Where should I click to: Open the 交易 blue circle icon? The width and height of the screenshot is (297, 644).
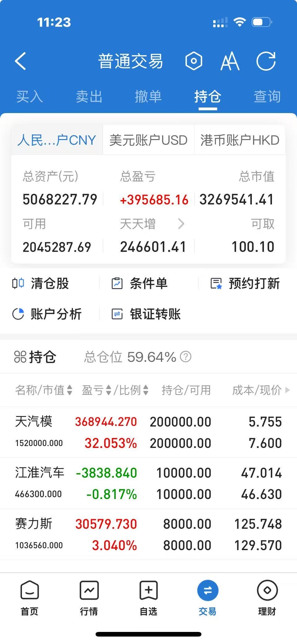208,590
